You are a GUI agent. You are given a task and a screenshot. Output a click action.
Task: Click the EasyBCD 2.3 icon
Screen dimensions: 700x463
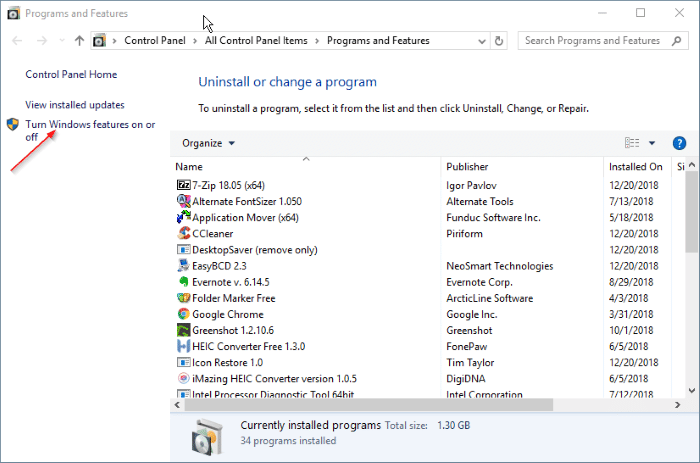[183, 265]
